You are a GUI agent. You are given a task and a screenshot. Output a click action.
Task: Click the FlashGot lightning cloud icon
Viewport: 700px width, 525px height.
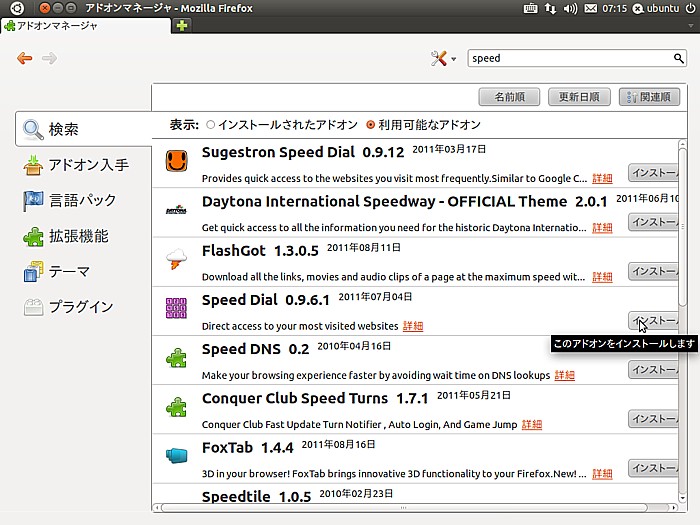point(176,259)
